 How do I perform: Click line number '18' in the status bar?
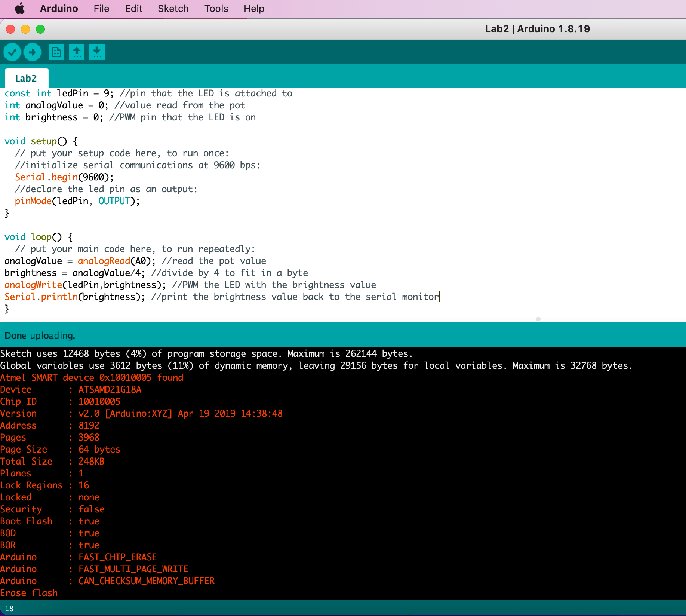(9, 609)
